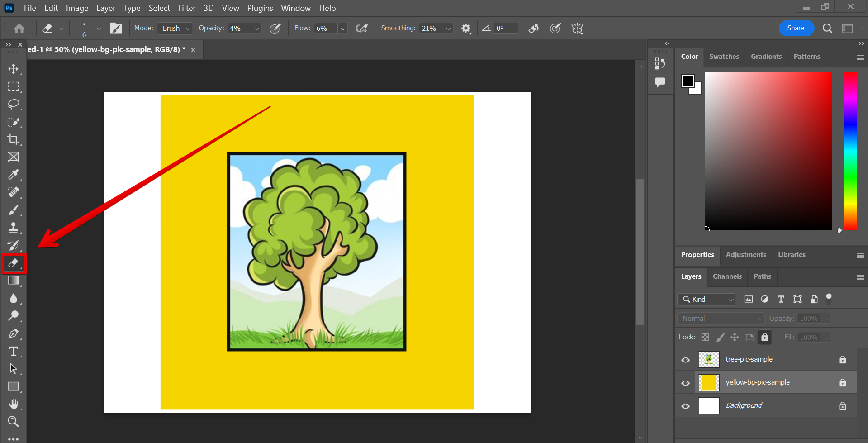Viewport: 868px width, 443px height.
Task: Activate the Eyedropper tool
Action: pyautogui.click(x=14, y=175)
